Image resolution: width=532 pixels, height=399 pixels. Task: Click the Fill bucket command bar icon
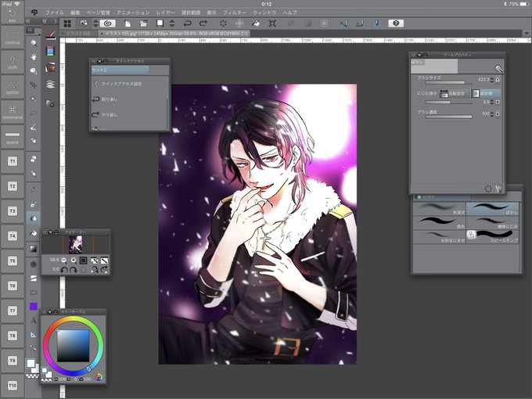[x=256, y=23]
